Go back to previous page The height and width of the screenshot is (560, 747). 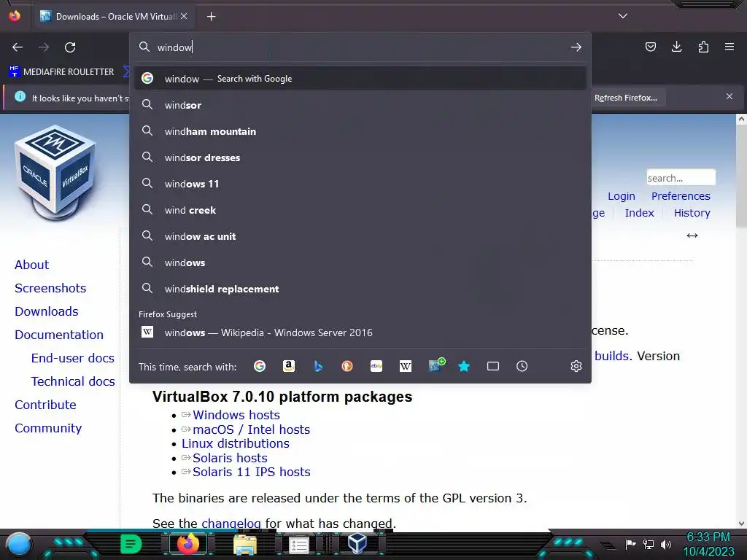point(18,47)
